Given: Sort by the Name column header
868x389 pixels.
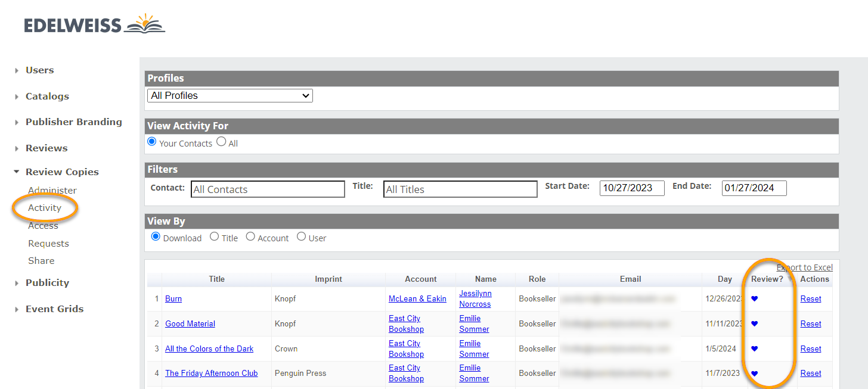Looking at the screenshot, I should pos(486,279).
